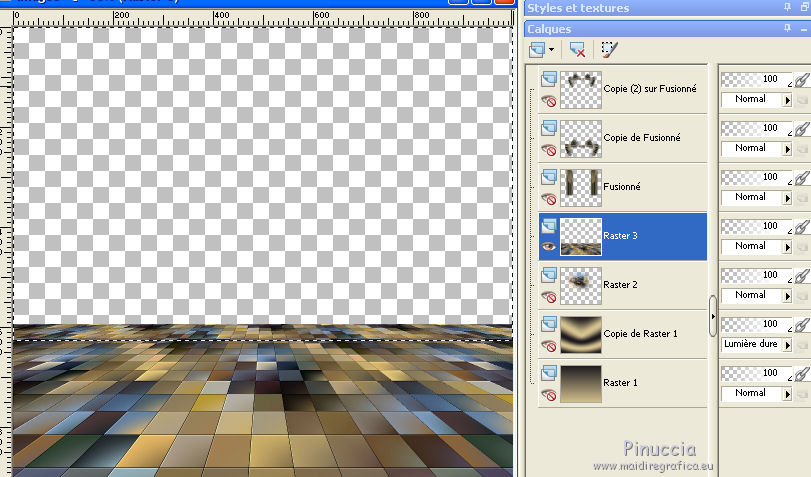Toggle the link icon on Copie de Fusionné row
The image size is (811, 477).
(x=801, y=129)
